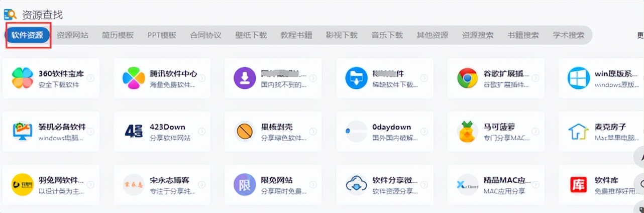Screen dimensions: 644x213
Task: Click the arrow on the 马可菠萝 card
Action: [x=535, y=132]
